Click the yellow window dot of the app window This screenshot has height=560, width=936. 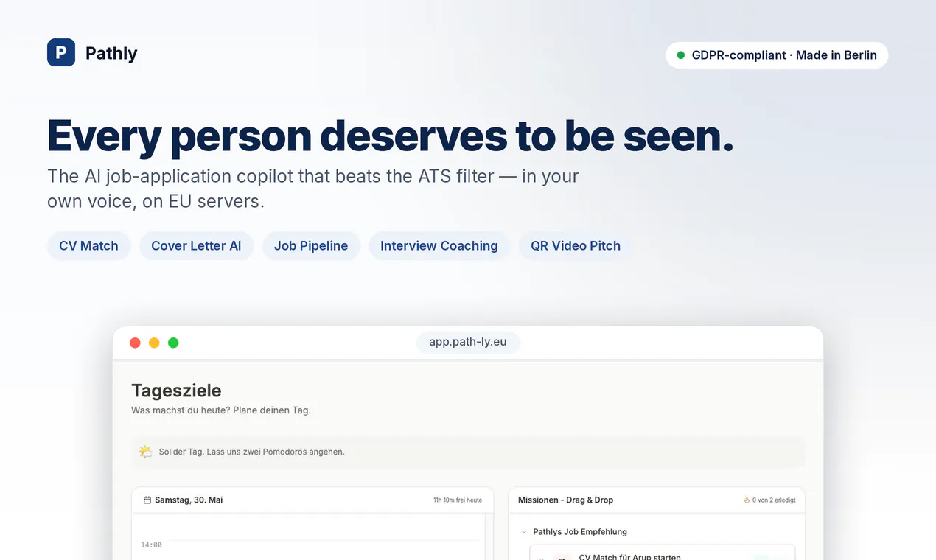[154, 343]
